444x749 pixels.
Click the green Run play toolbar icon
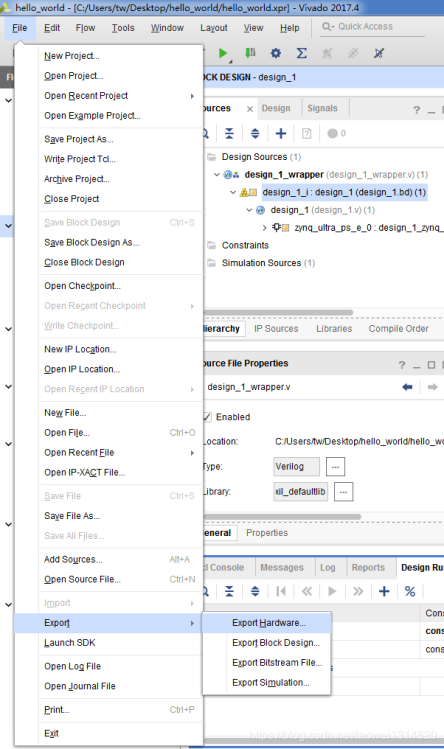pos(222,53)
